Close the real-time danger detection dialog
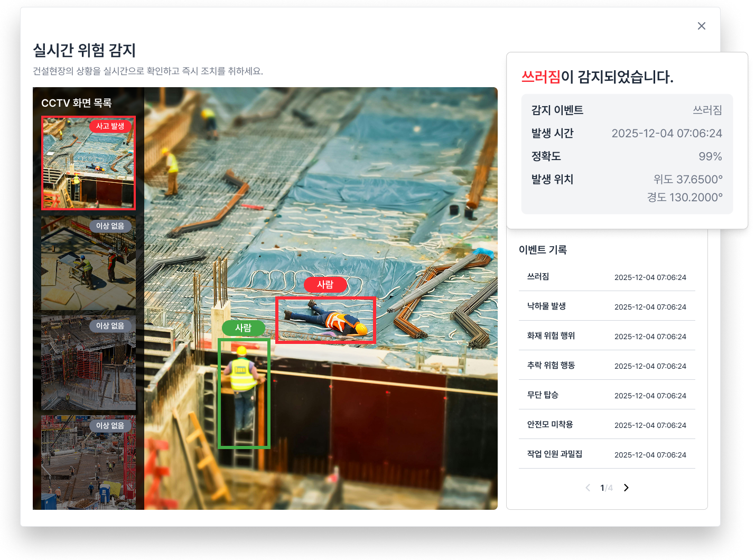Screen dimensions: 755x560 (x=701, y=26)
